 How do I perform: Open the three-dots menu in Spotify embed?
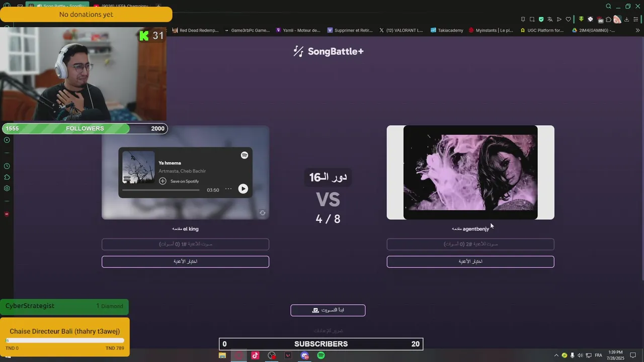pyautogui.click(x=228, y=189)
